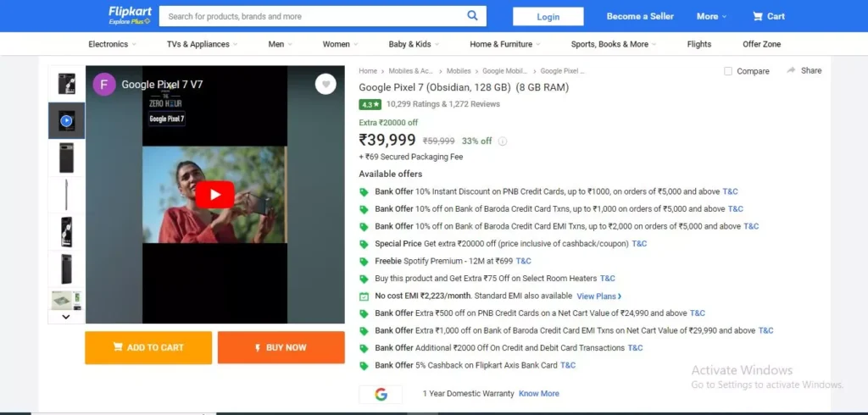
Task: Open the Google Pixel ... breadcrumb
Action: tap(562, 71)
